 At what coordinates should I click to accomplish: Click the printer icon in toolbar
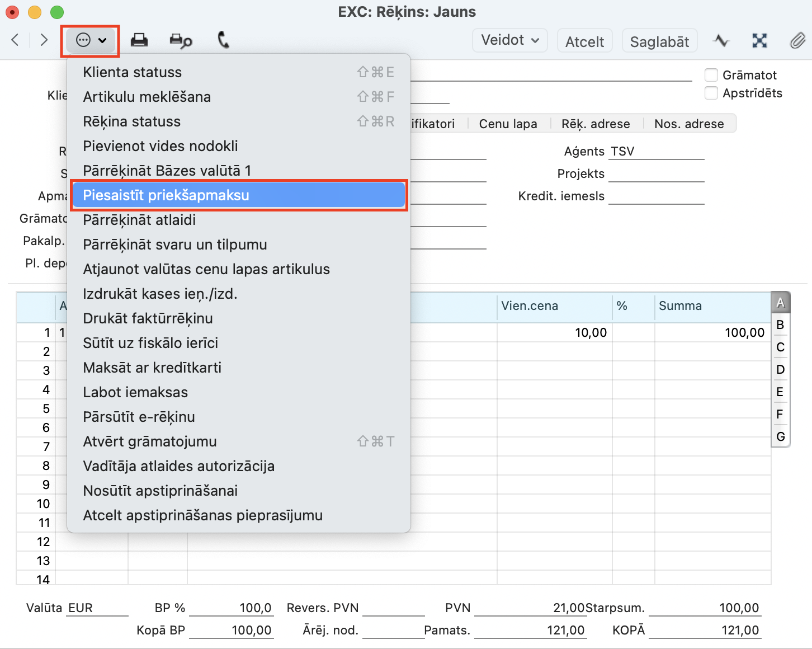click(139, 40)
